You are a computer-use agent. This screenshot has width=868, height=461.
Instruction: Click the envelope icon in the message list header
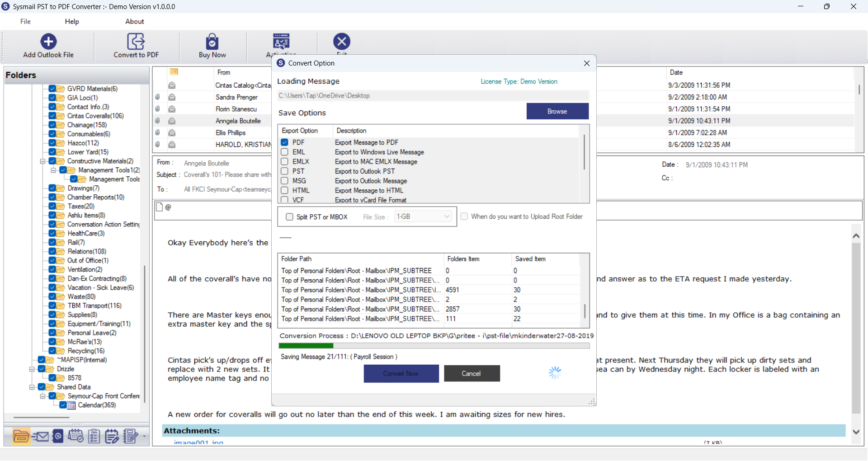pos(174,72)
